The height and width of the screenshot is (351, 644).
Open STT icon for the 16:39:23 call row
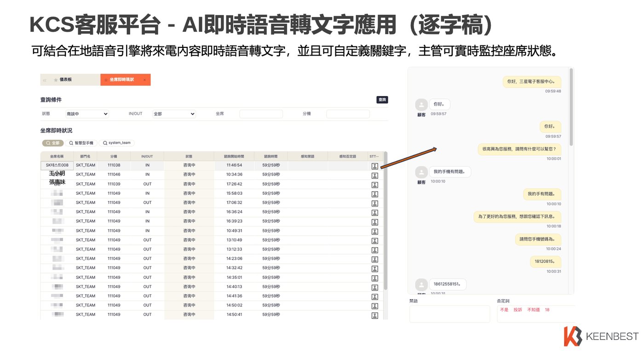374,222
